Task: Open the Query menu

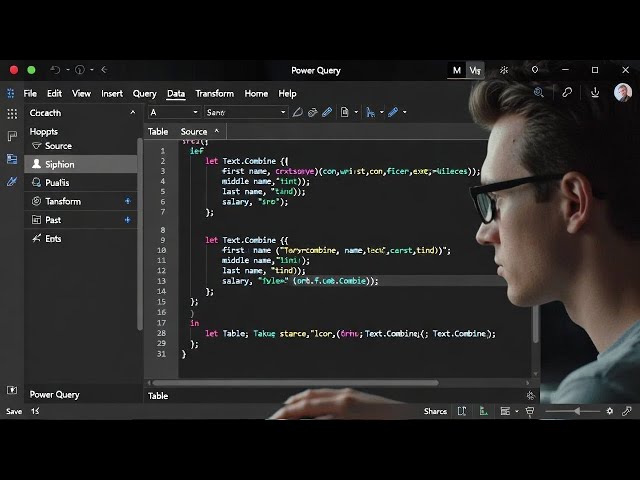Action: (x=144, y=93)
